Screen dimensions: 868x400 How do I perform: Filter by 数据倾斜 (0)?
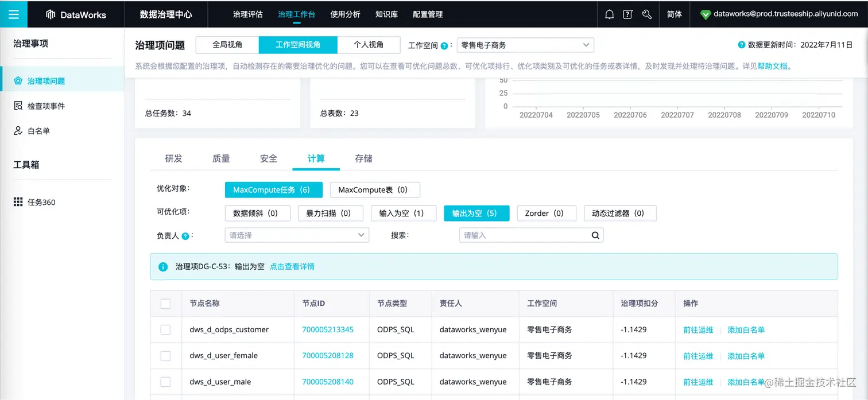click(x=258, y=213)
